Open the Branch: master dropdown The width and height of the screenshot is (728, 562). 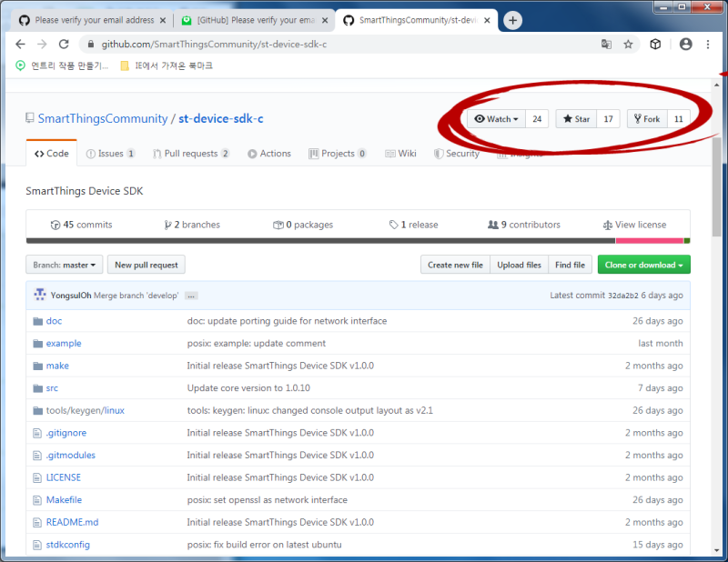coord(64,265)
